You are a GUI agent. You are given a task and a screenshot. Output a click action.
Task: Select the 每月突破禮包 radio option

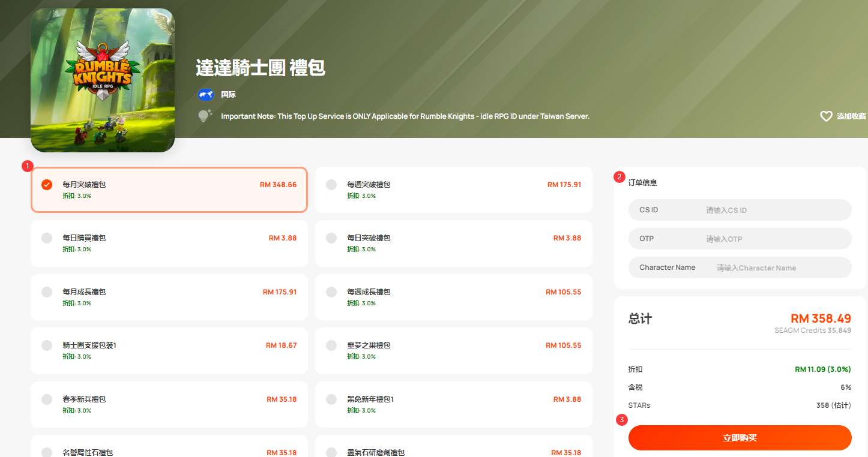tap(47, 185)
